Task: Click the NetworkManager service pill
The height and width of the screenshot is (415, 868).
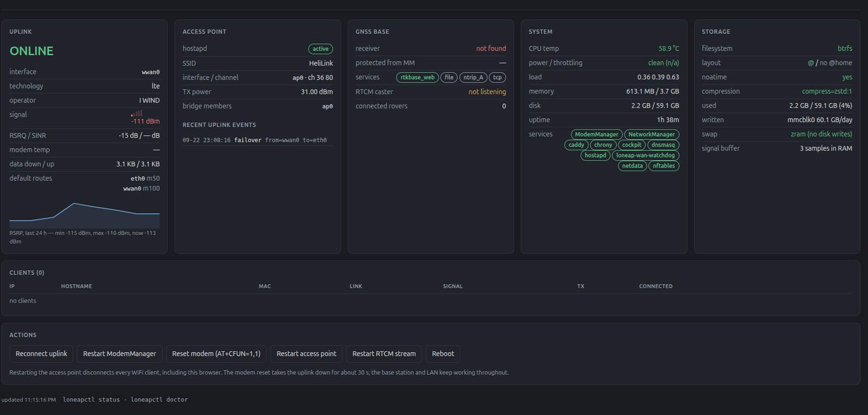Action: point(652,135)
